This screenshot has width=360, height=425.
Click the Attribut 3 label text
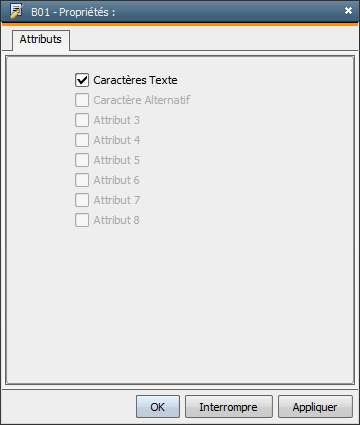pyautogui.click(x=117, y=120)
